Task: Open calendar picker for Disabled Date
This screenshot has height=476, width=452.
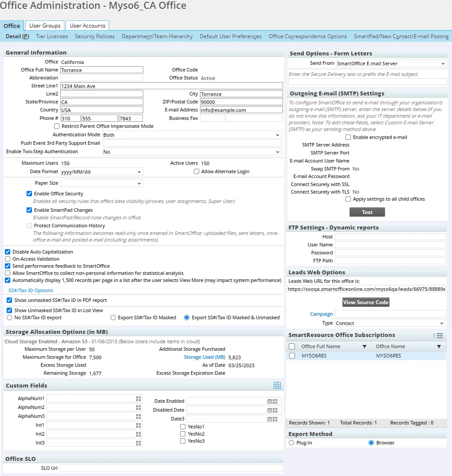Action: click(270, 410)
